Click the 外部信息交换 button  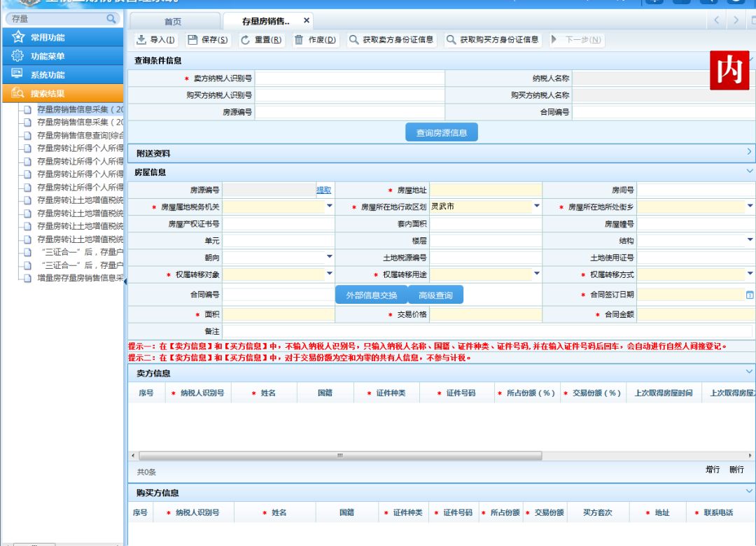click(371, 295)
